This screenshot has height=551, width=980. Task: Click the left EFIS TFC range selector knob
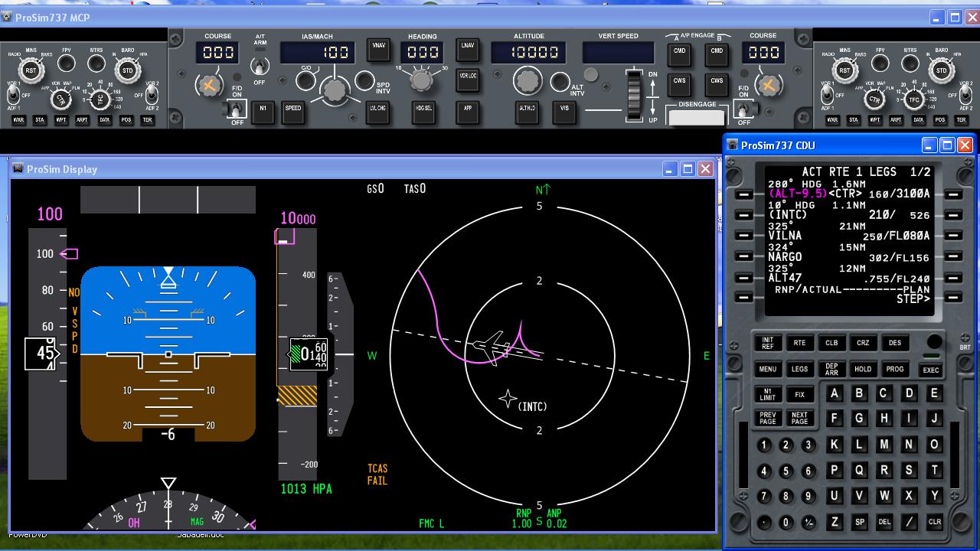click(x=100, y=99)
